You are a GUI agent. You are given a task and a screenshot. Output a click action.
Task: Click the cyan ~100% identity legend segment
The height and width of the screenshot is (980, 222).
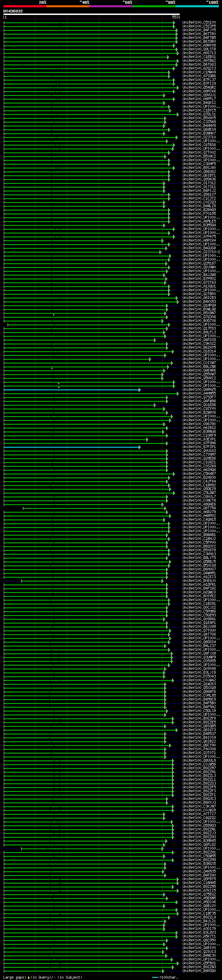coord(197,6)
